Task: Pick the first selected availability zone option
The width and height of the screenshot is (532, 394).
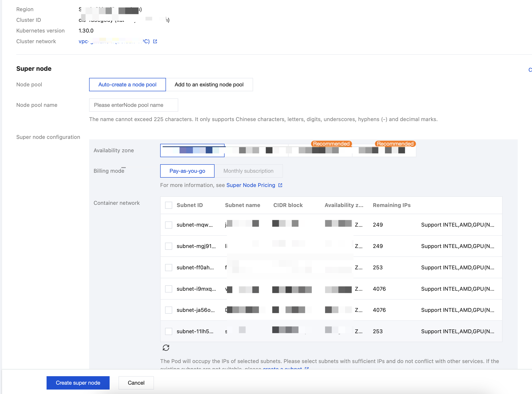Action: [192, 150]
